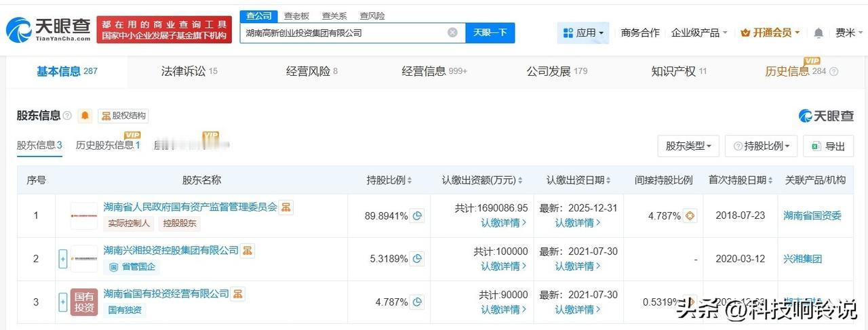Open shareholder 湖南省国有投资经营有限公司
The width and height of the screenshot is (868, 330).
[166, 294]
